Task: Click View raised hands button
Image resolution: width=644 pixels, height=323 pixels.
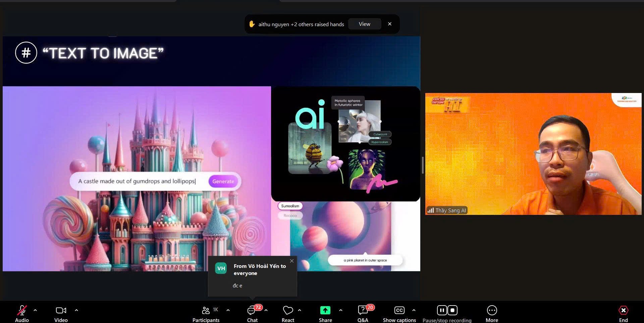Action: pyautogui.click(x=364, y=24)
